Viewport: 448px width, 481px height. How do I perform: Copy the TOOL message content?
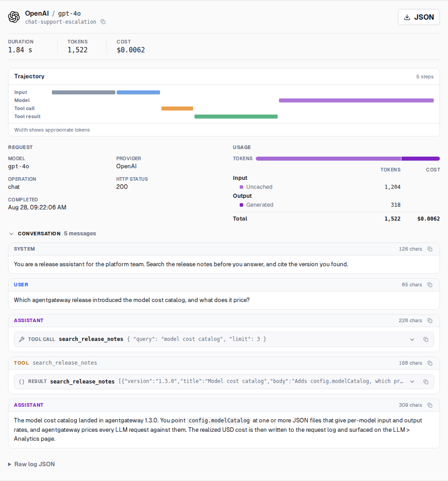click(x=430, y=363)
